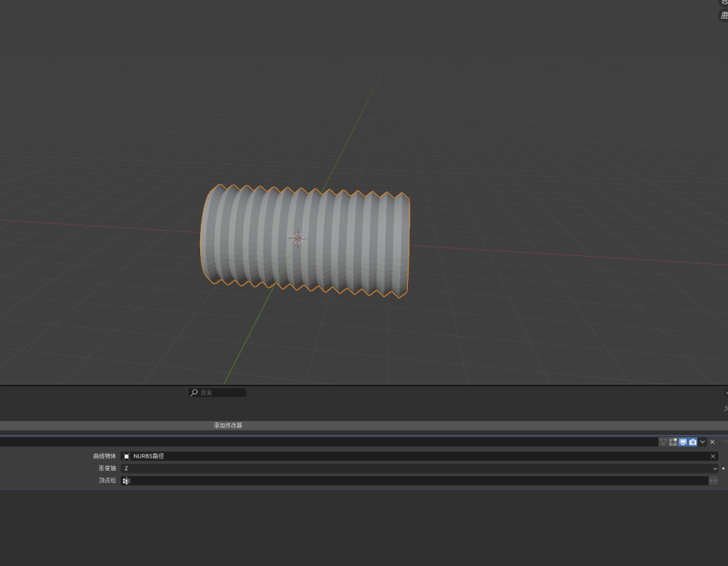Screen dimensions: 728x566
Task: Toggle modifier display in the viewport
Action: pyautogui.click(x=683, y=442)
